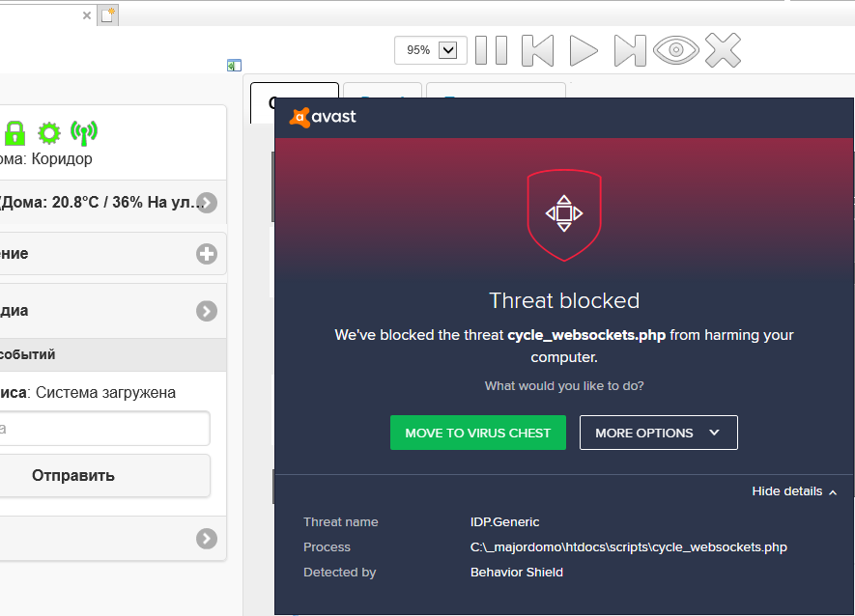
Task: Click the Коридор status text
Action: (62, 158)
